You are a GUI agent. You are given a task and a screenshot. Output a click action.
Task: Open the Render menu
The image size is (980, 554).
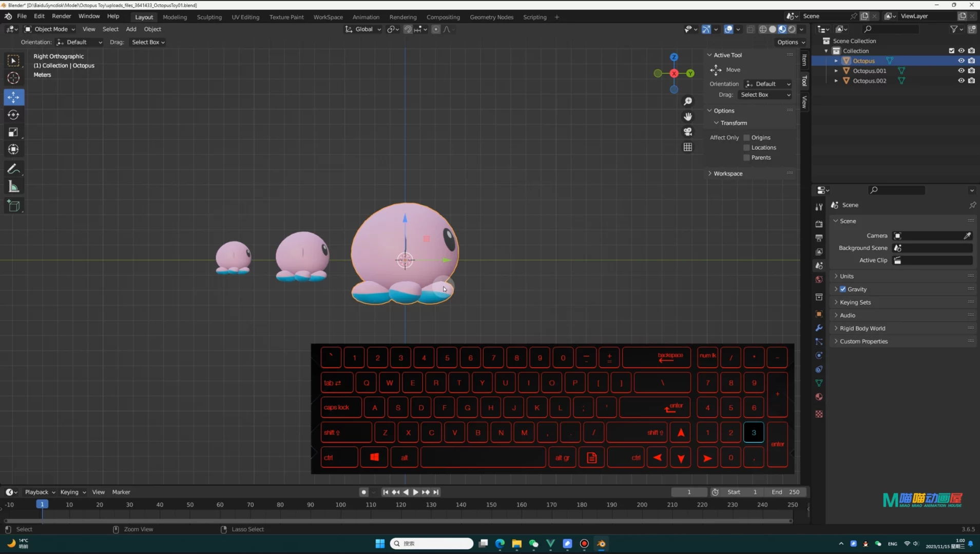tap(61, 16)
